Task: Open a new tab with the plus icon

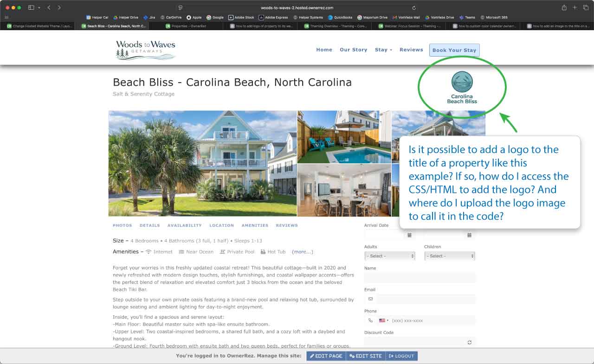Action: (x=575, y=8)
